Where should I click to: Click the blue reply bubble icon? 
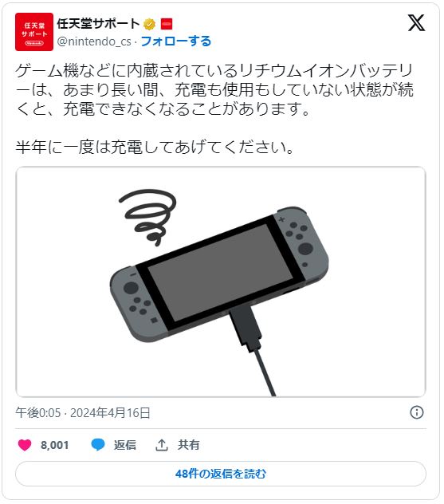98,445
